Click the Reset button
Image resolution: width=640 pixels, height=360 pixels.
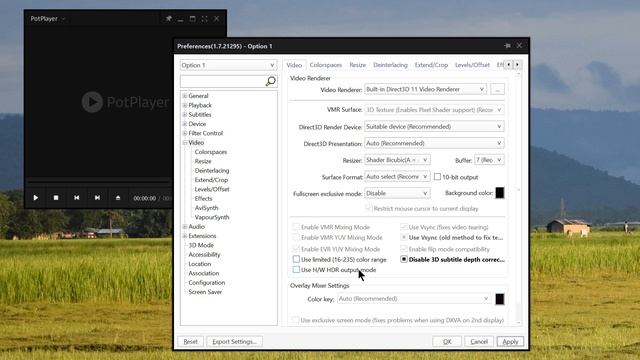point(191,342)
